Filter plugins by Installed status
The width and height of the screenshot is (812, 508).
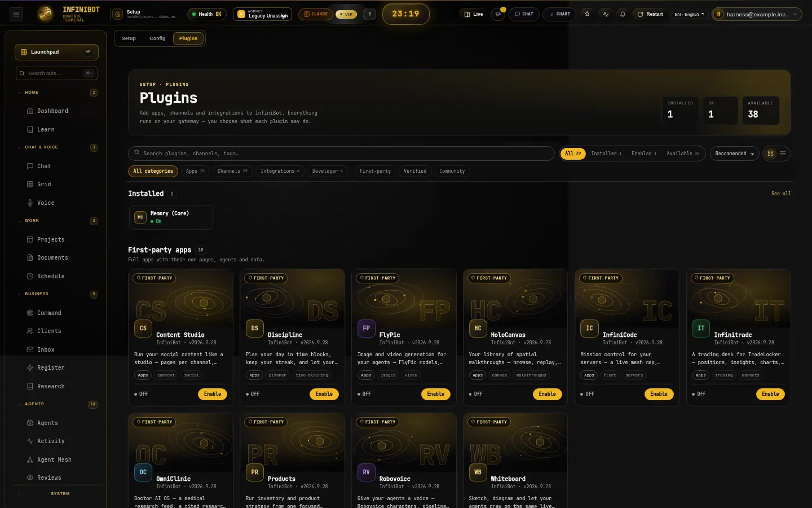(606, 154)
